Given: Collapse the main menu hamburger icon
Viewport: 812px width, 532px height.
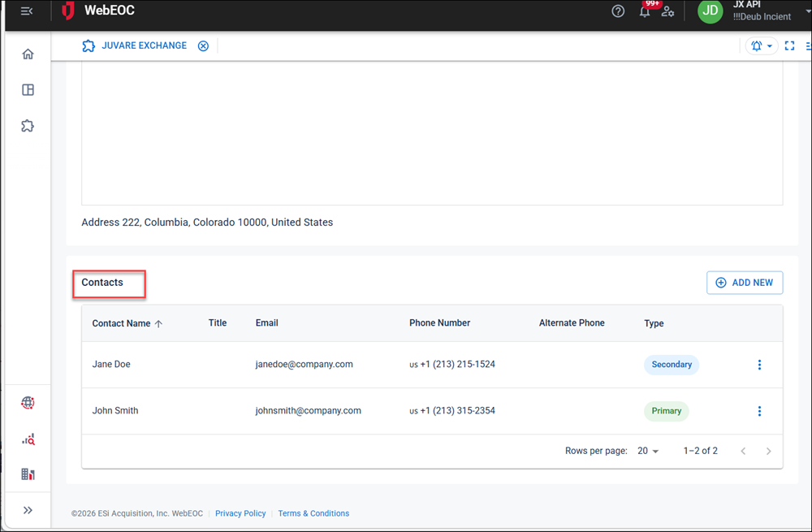Looking at the screenshot, I should [27, 11].
